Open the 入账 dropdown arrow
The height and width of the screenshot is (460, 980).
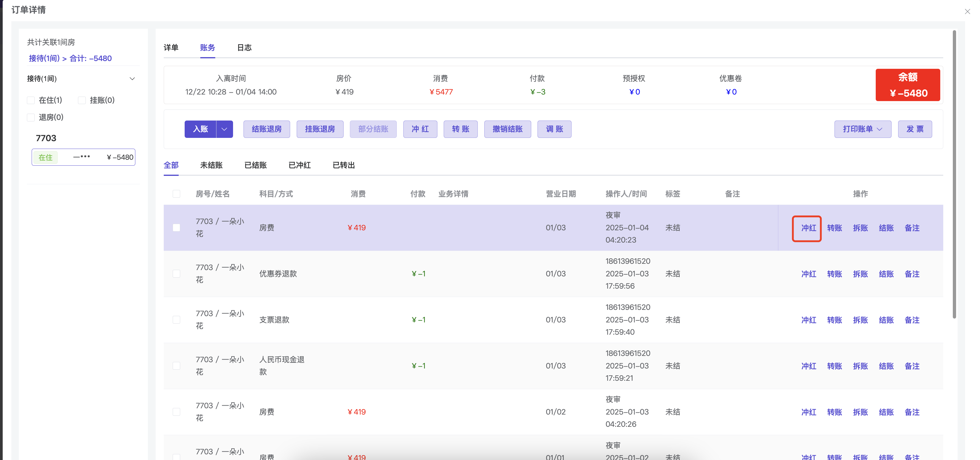[224, 129]
